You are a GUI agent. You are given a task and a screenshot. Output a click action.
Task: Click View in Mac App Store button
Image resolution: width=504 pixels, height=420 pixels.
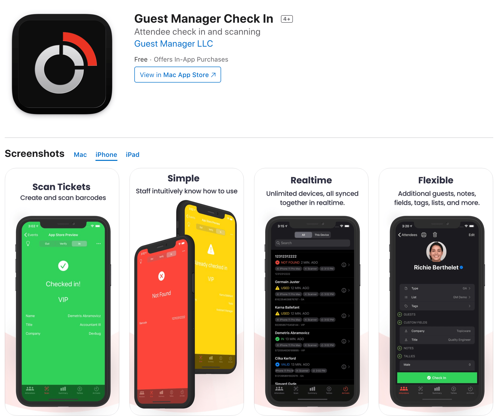[177, 75]
